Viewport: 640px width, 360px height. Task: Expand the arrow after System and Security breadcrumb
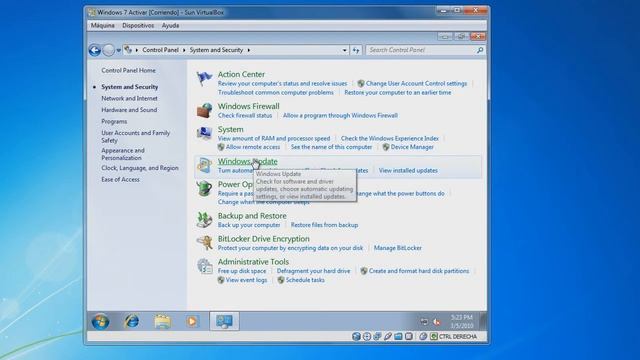point(249,50)
